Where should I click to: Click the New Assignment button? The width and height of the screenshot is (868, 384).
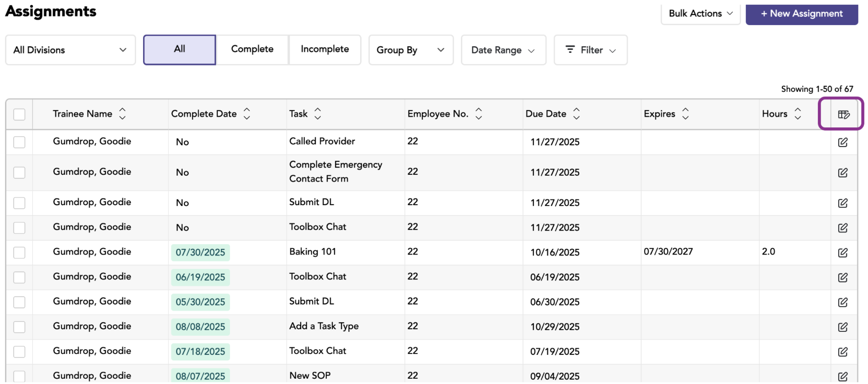tap(801, 14)
